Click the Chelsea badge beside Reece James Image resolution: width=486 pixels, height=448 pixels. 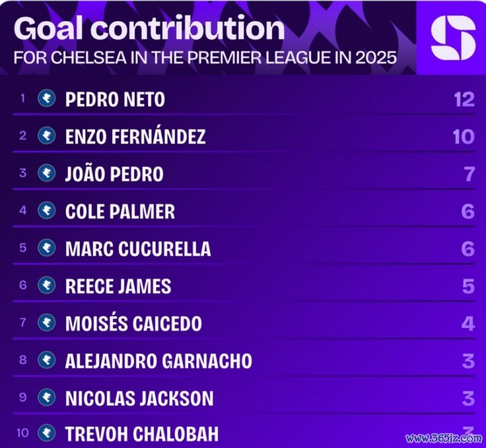[x=47, y=285]
